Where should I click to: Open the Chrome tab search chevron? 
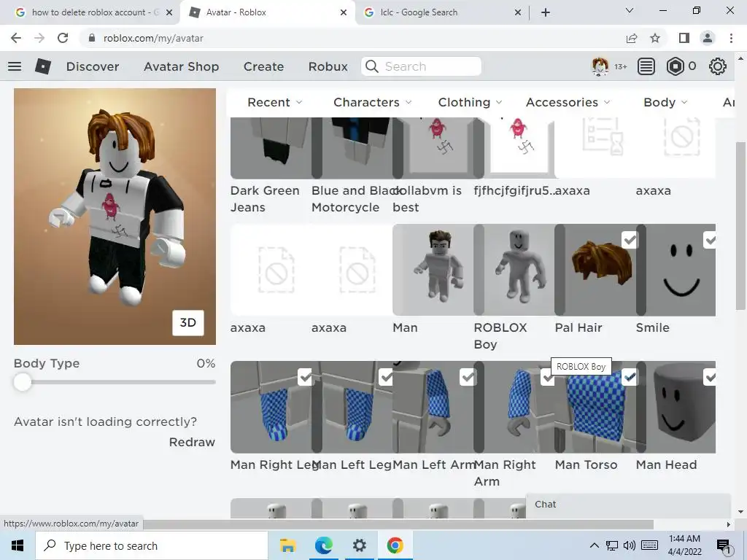[630, 10]
